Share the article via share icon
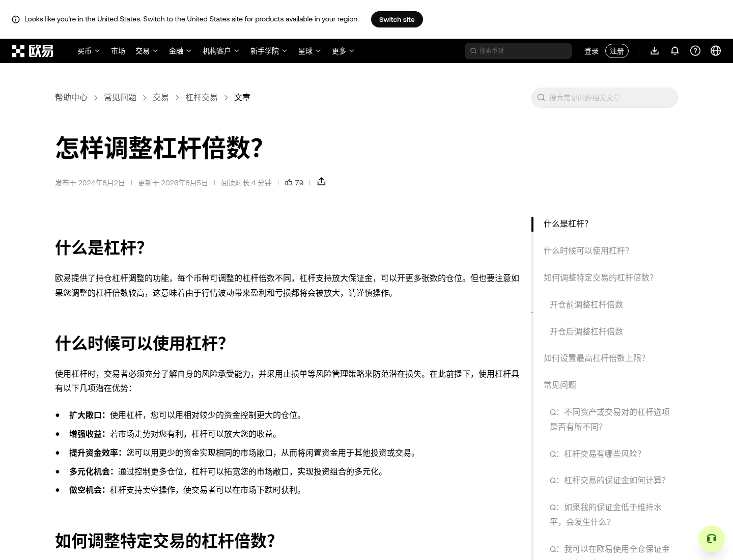 pos(321,182)
